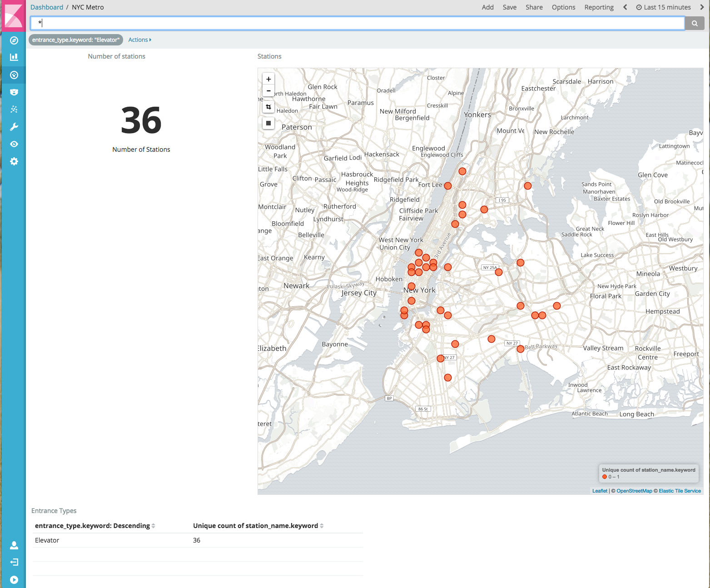Toggle the entrance_type Elevator filter pill
Image resolution: width=710 pixels, height=588 pixels.
(x=76, y=40)
